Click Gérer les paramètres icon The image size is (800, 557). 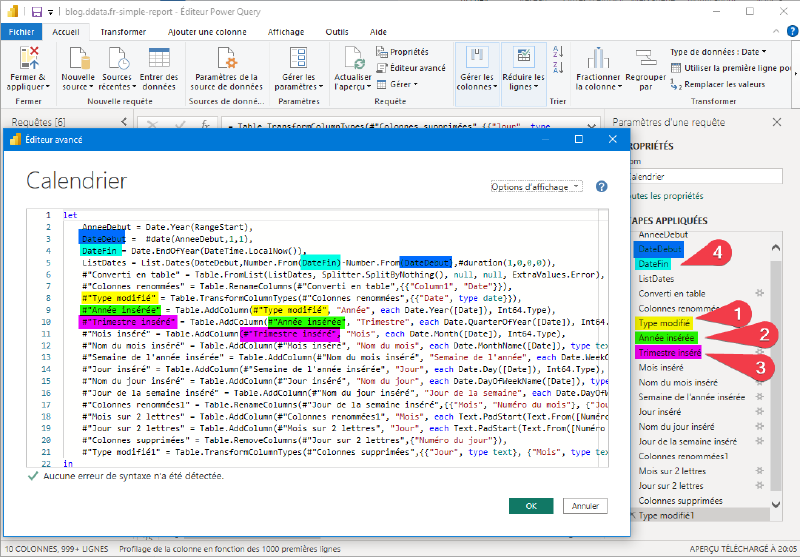(x=298, y=58)
